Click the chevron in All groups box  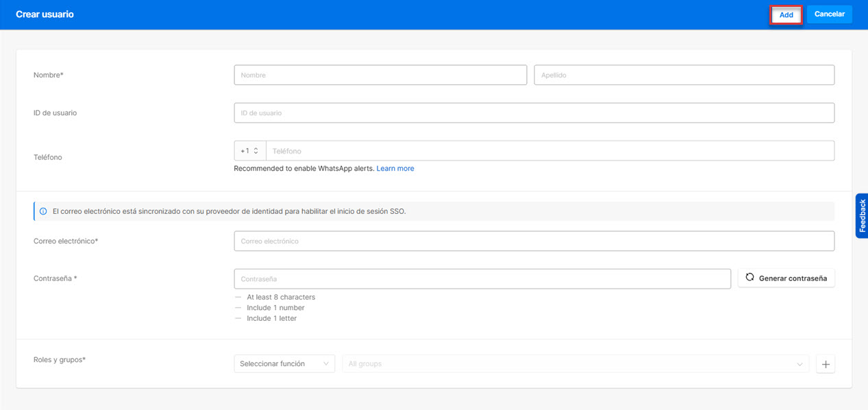(799, 364)
